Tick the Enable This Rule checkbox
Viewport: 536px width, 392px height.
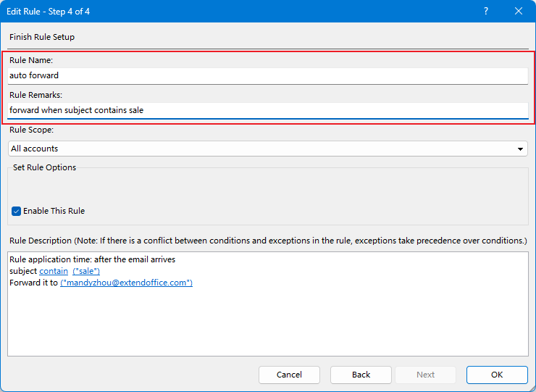16,211
